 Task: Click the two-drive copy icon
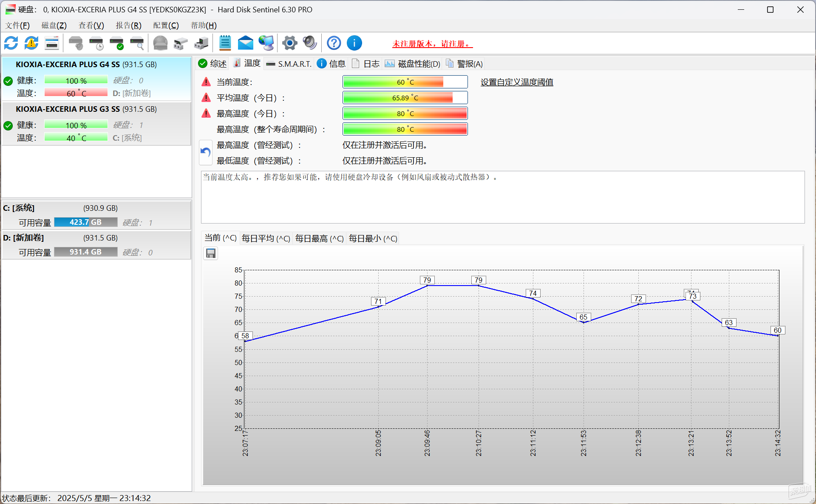[x=181, y=43]
